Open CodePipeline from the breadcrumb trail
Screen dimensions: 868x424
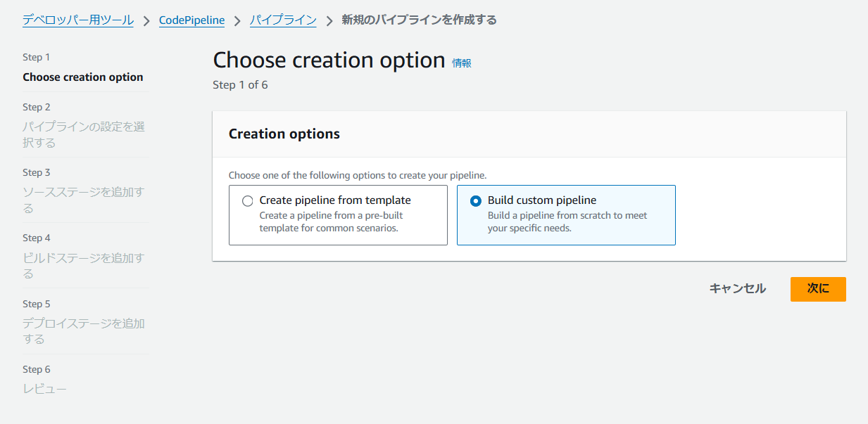191,20
